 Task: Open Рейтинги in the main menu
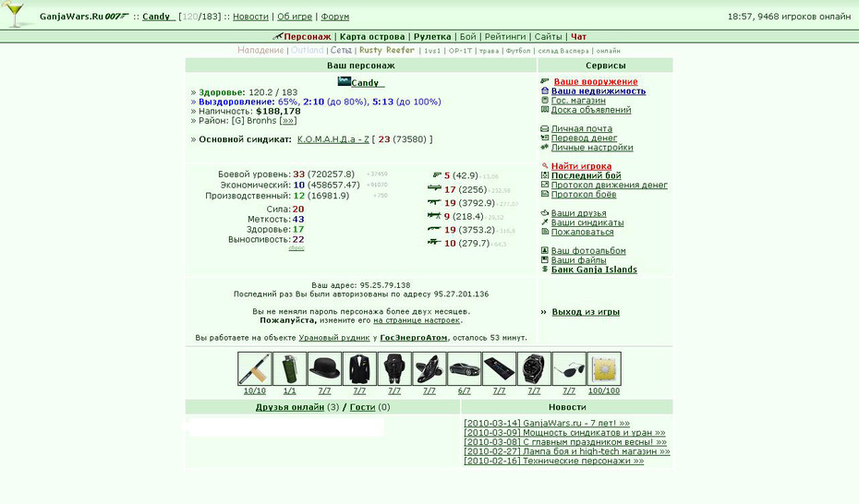click(505, 37)
